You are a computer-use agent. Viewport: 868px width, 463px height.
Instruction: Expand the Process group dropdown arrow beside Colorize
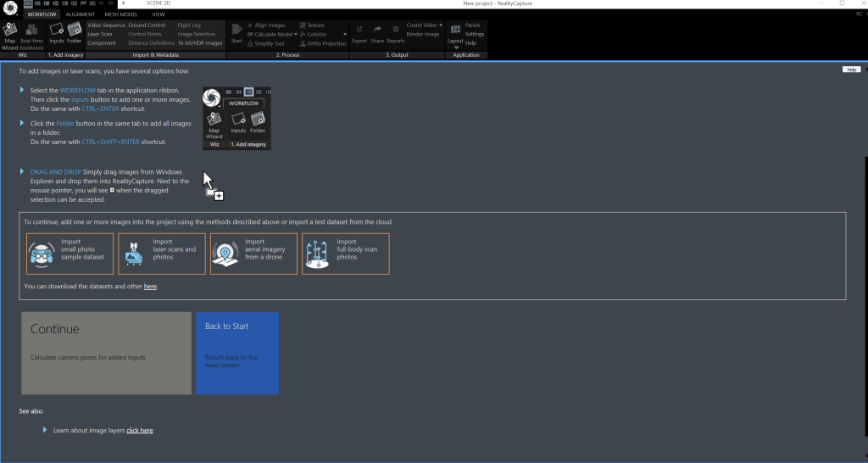[x=345, y=34]
